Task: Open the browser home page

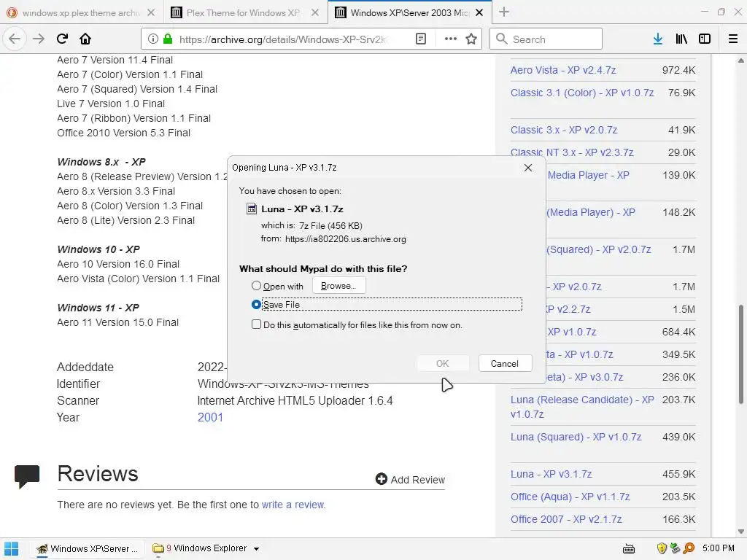Action: pyautogui.click(x=85, y=39)
